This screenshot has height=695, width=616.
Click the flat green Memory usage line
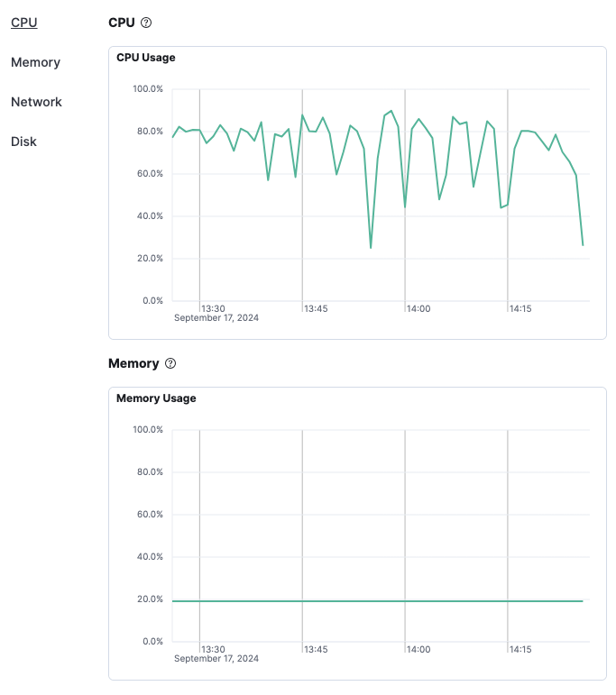coord(361,600)
